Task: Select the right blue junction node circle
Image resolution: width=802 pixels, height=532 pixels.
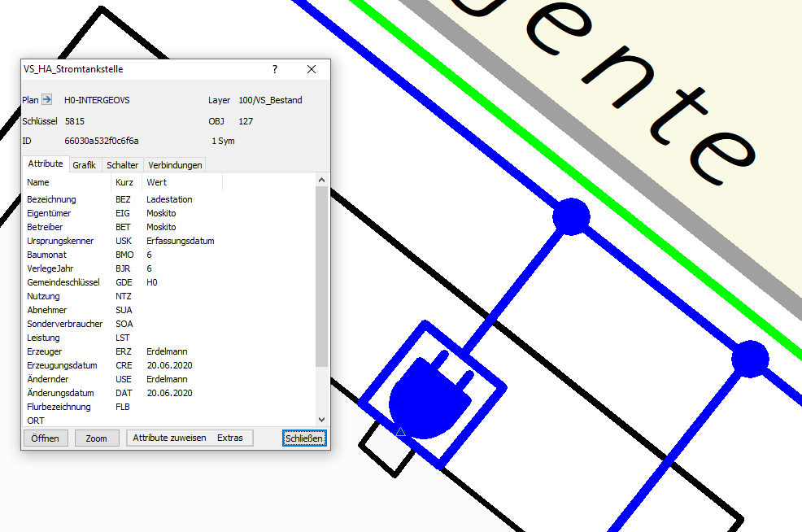Action: [x=749, y=359]
